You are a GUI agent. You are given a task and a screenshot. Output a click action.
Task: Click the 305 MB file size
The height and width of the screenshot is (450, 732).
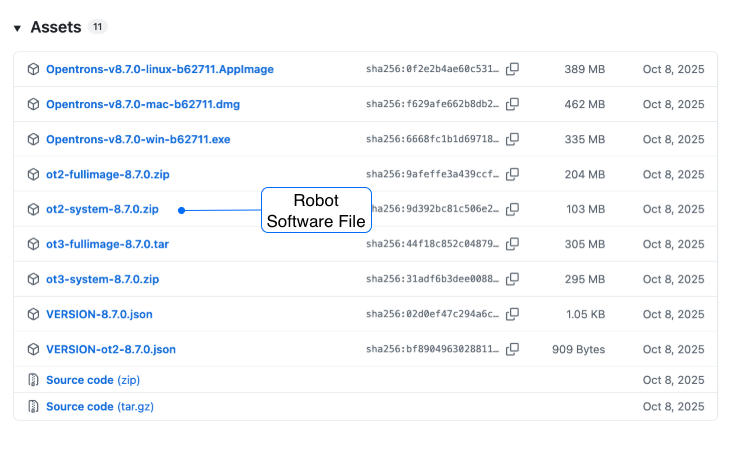[x=584, y=244]
